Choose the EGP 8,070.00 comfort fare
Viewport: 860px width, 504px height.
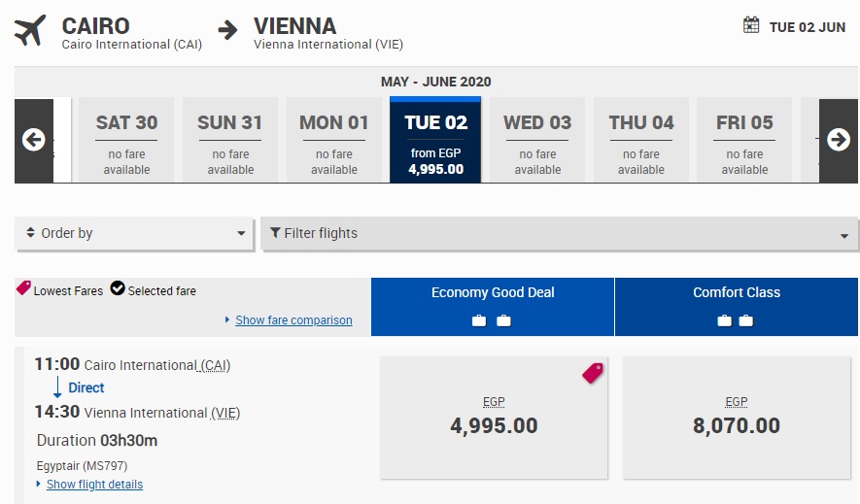pos(737,417)
